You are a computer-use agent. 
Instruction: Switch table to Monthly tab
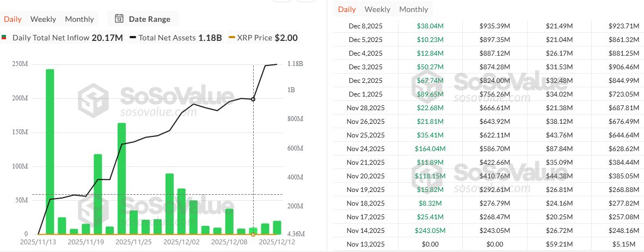(x=414, y=9)
